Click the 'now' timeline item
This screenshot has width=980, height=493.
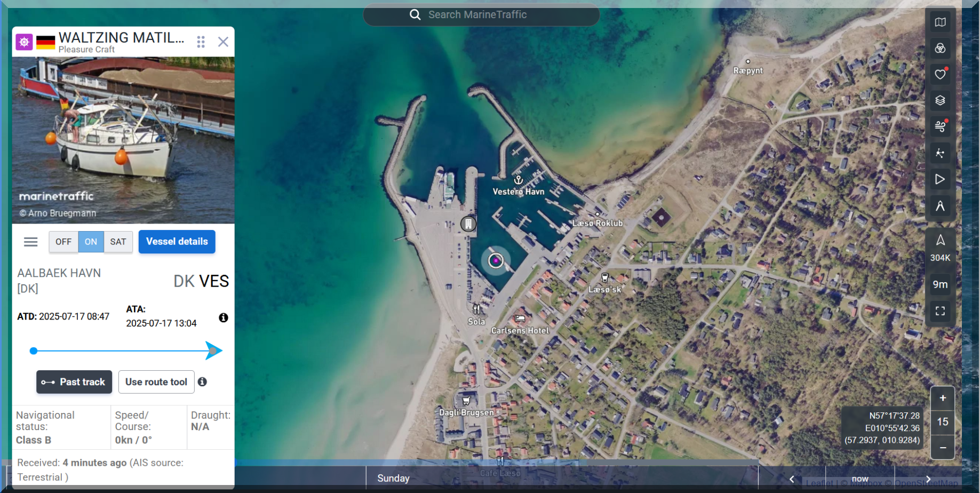point(859,479)
